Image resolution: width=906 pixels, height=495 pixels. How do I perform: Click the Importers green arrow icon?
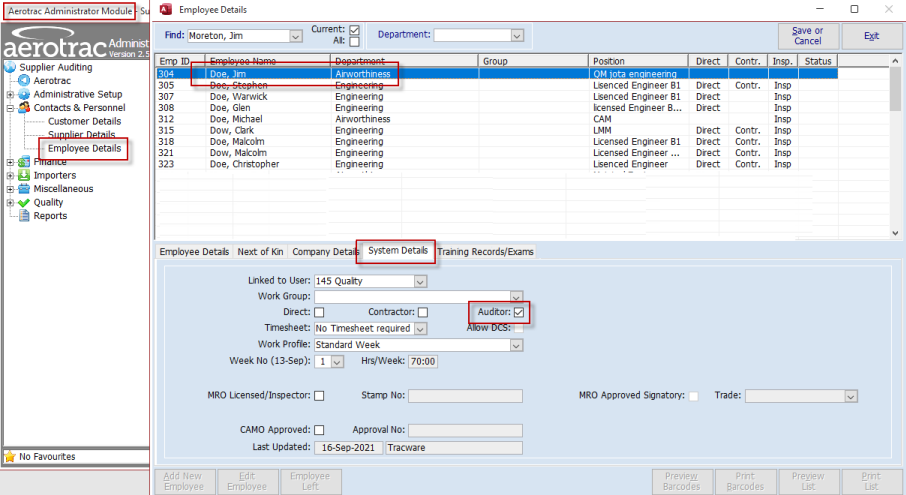[25, 175]
